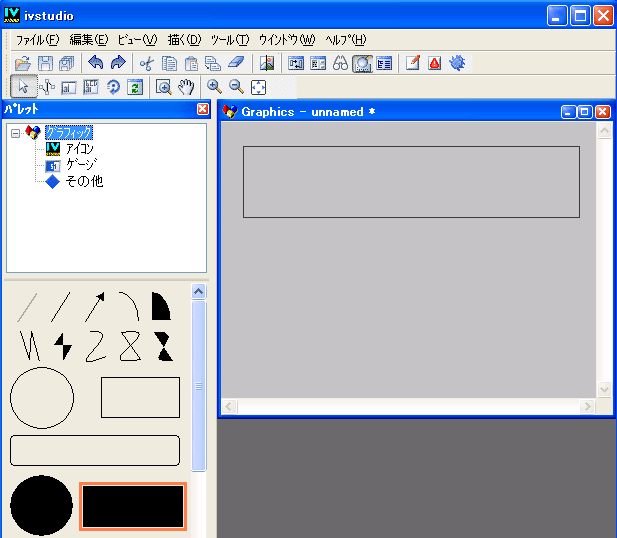Open the ファイル(F) menu
The width and height of the screenshot is (617, 538).
[37, 39]
